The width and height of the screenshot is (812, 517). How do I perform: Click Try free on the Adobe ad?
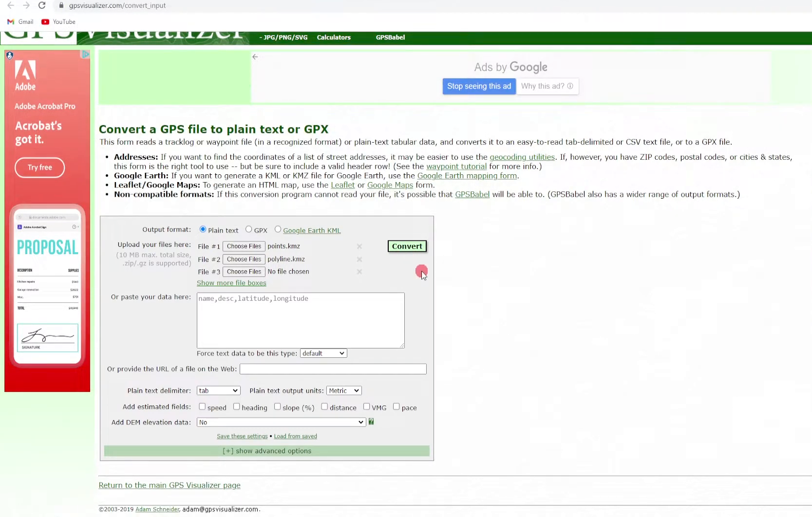40,167
